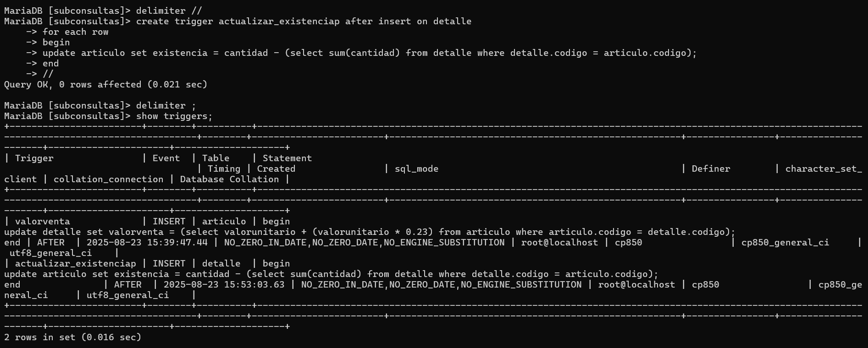Click the Database Collation column header

(x=229, y=179)
